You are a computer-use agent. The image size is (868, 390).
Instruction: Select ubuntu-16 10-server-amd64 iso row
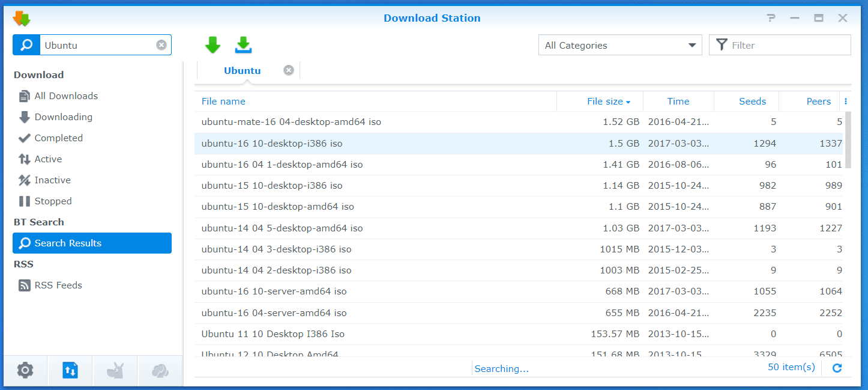click(x=274, y=291)
